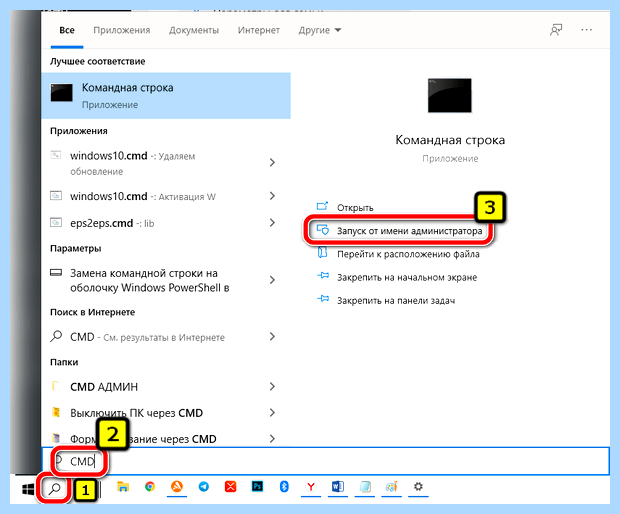The height and width of the screenshot is (514, 620).
Task: Open the Windows Start menu
Action: [x=28, y=490]
